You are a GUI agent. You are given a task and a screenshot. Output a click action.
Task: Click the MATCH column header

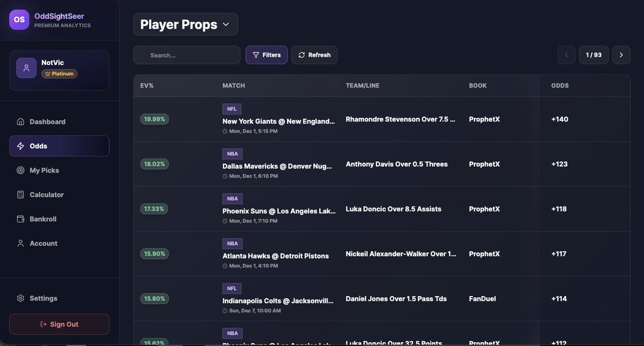[233, 85]
